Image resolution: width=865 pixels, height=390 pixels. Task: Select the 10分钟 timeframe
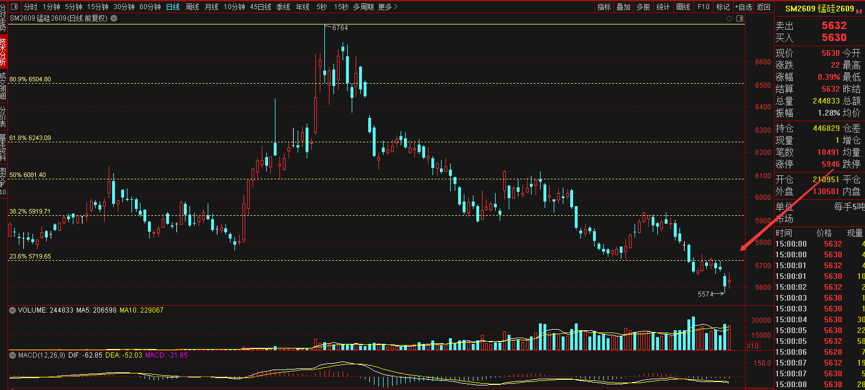click(234, 7)
